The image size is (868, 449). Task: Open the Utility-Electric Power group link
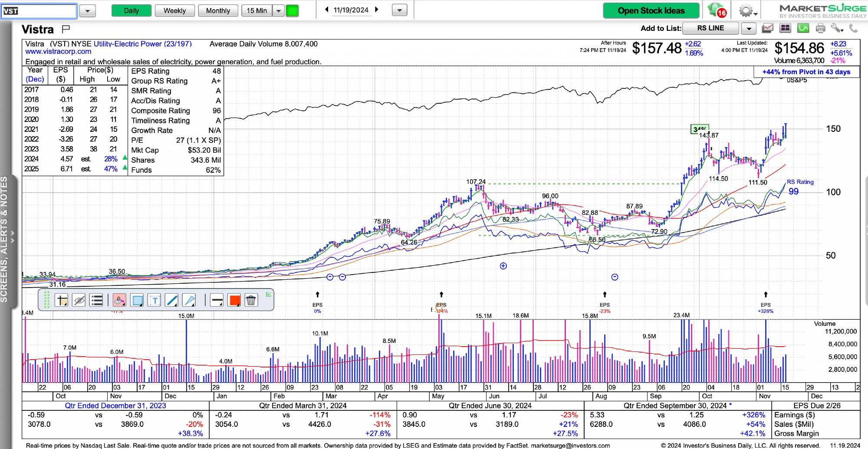(x=142, y=44)
